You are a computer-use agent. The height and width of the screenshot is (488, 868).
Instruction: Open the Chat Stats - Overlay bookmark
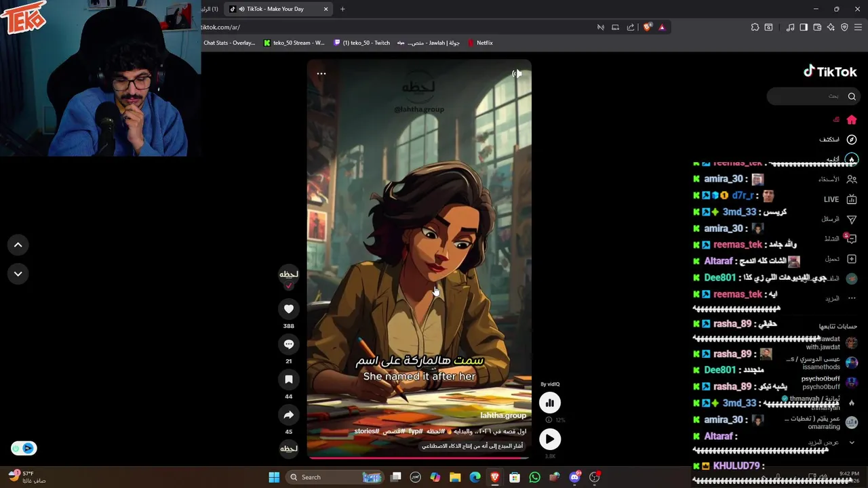(x=229, y=43)
